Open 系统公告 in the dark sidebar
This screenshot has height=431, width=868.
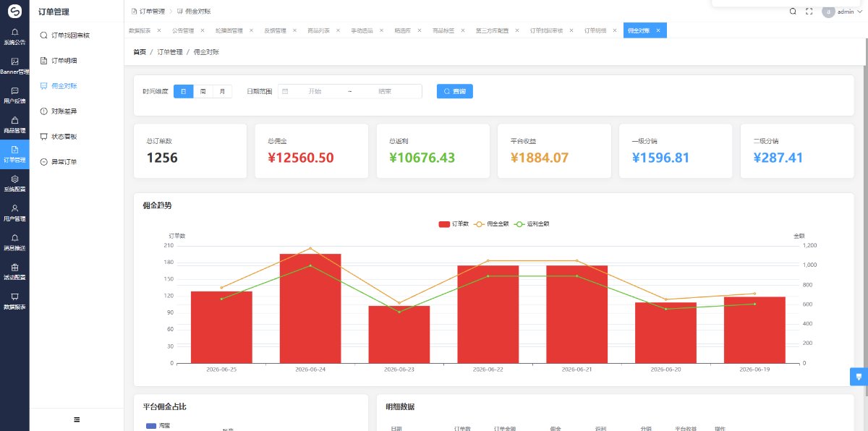tap(14, 36)
